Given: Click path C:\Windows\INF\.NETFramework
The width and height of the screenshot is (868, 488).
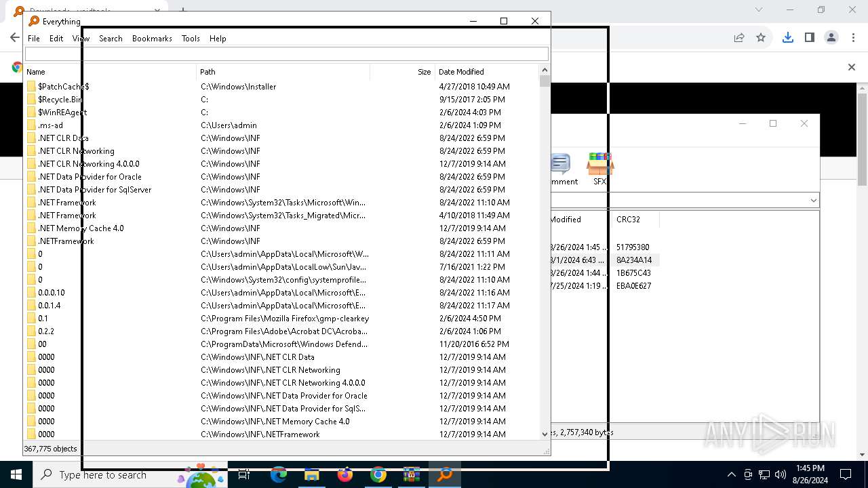Looking at the screenshot, I should click(260, 434).
